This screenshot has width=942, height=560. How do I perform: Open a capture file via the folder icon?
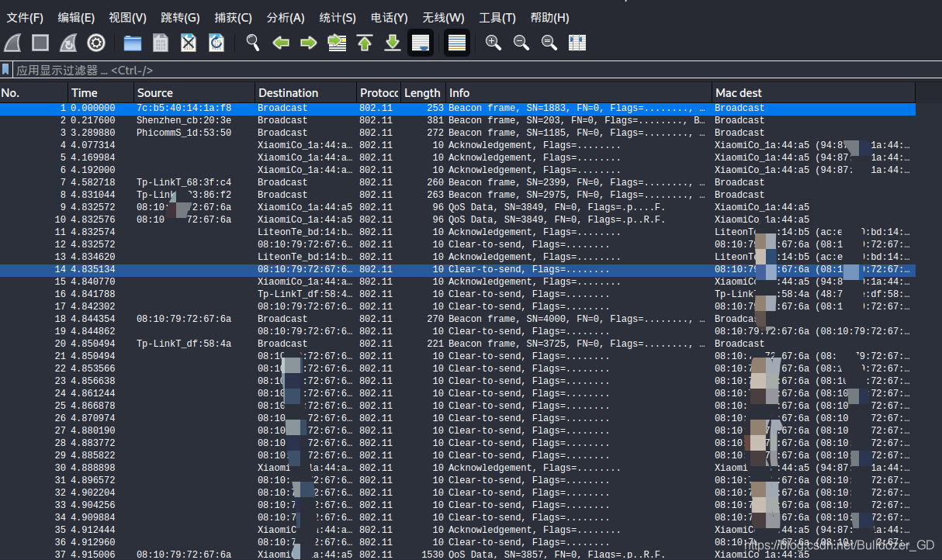click(x=133, y=43)
